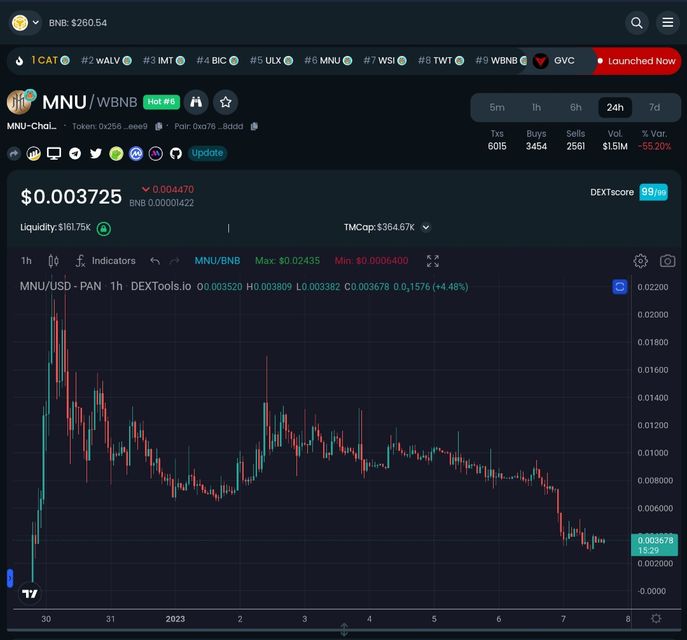Select the 6h timeframe tab
This screenshot has height=640, width=687.
point(576,107)
